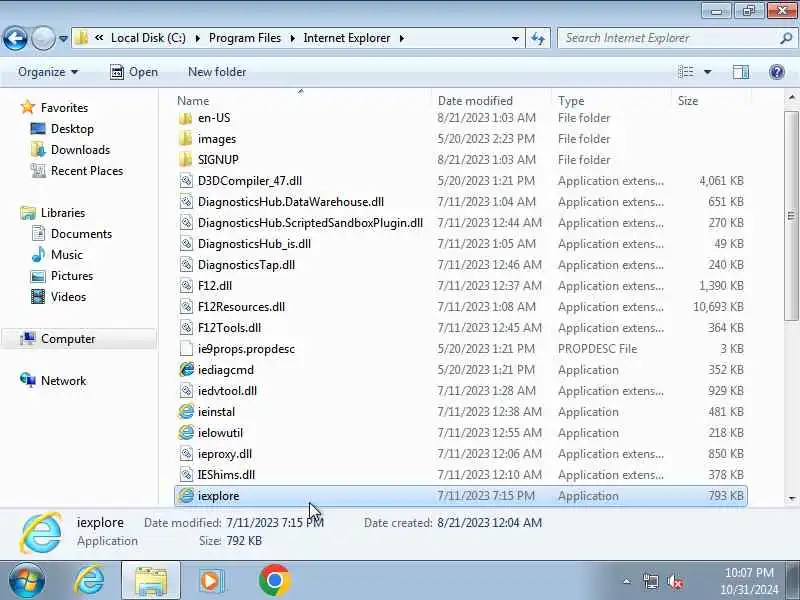Open Google Chrome from the taskbar
The width and height of the screenshot is (800, 600).
coord(274,581)
